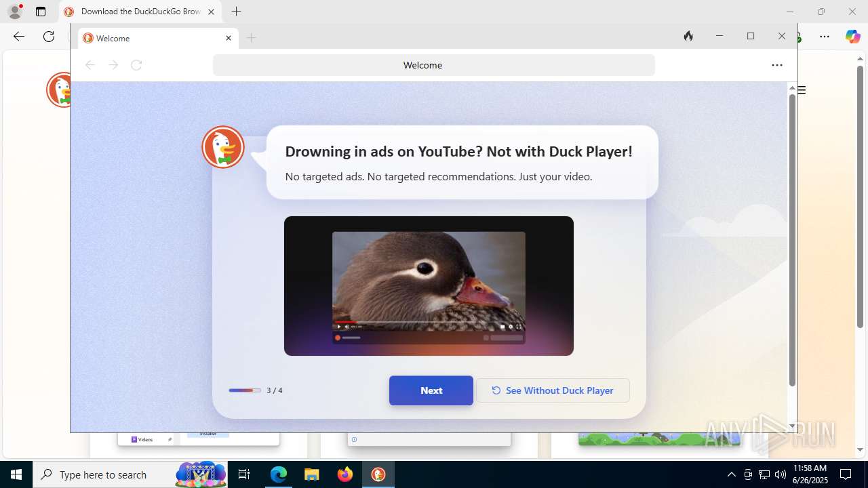Refresh the Edge page
This screenshot has width=868, height=488.
pyautogui.click(x=49, y=37)
